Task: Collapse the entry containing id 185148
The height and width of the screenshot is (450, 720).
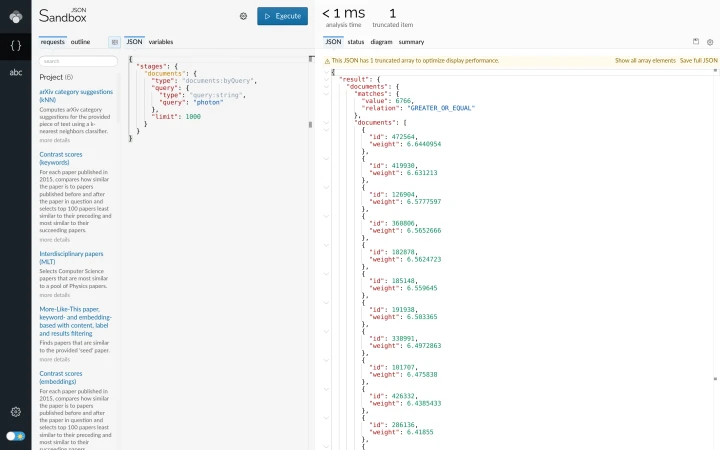Action: click(x=326, y=274)
